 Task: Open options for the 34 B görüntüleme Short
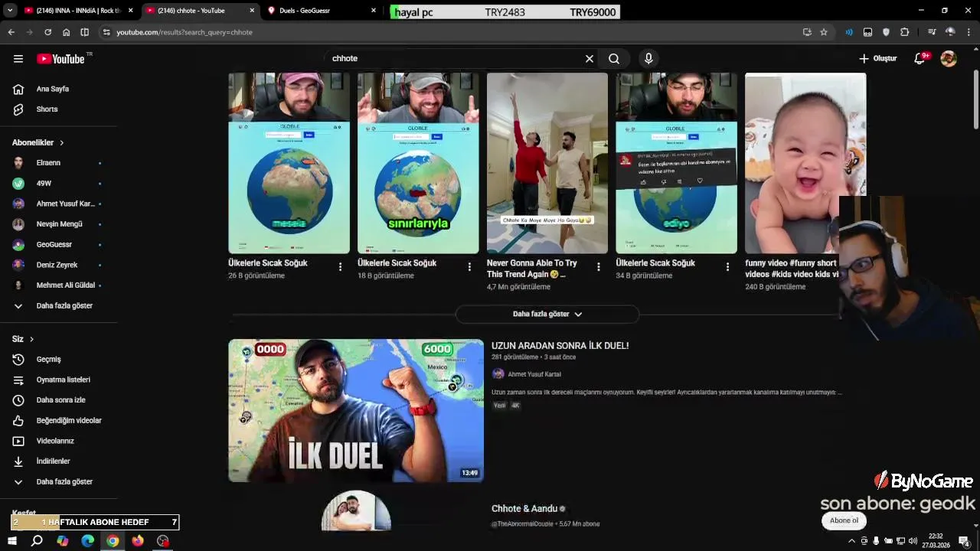pos(727,266)
